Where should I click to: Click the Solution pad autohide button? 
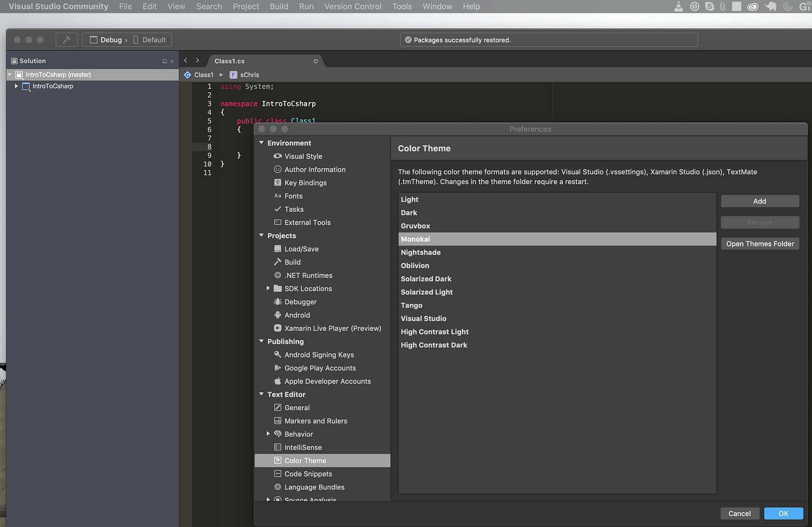pos(164,61)
